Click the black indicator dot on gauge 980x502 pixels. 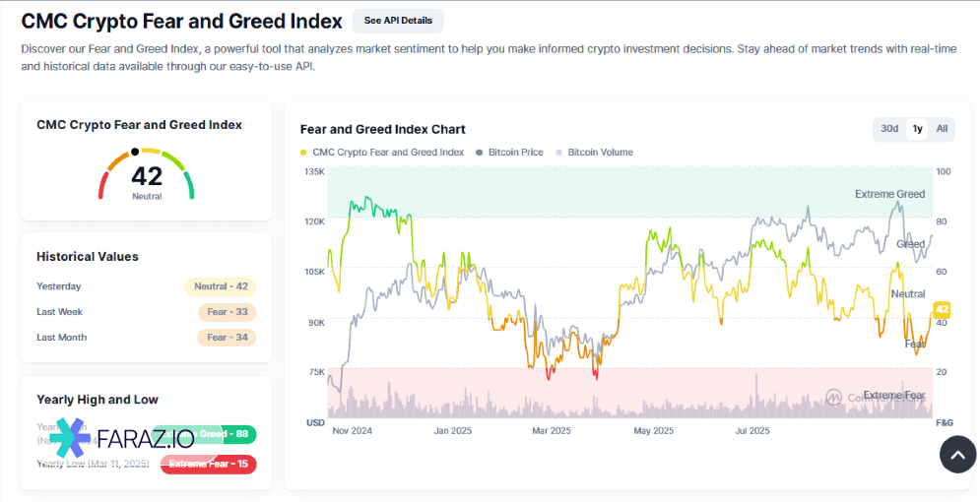(135, 153)
